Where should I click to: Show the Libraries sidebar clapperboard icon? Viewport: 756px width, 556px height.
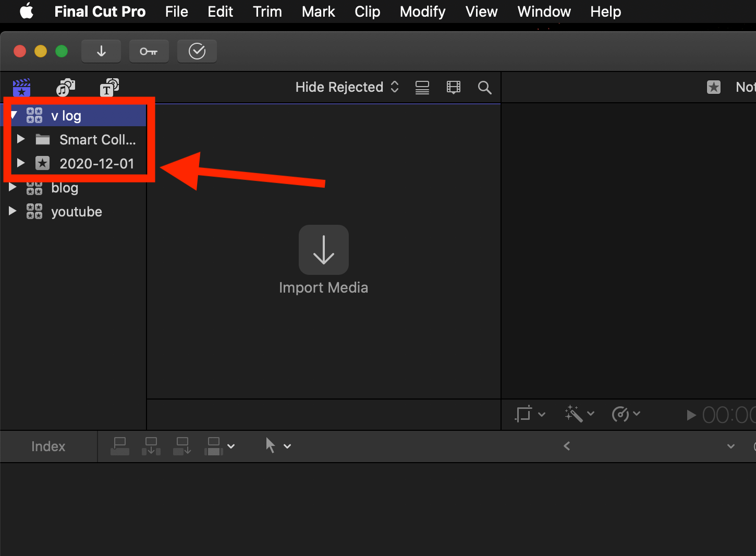pos(21,87)
